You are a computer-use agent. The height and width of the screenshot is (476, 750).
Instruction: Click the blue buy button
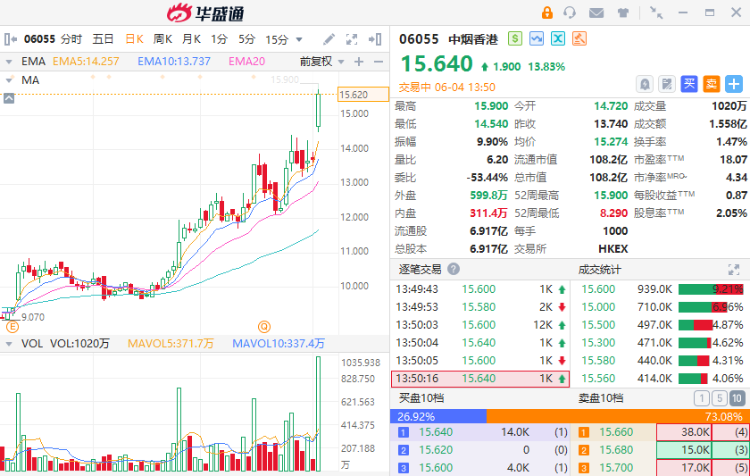[689, 84]
